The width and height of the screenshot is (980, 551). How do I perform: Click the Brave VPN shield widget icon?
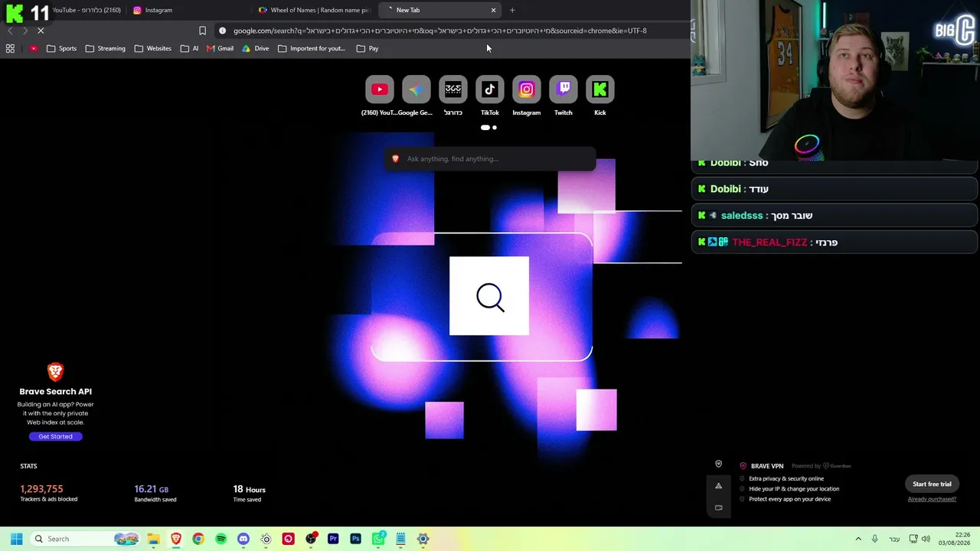click(x=718, y=464)
